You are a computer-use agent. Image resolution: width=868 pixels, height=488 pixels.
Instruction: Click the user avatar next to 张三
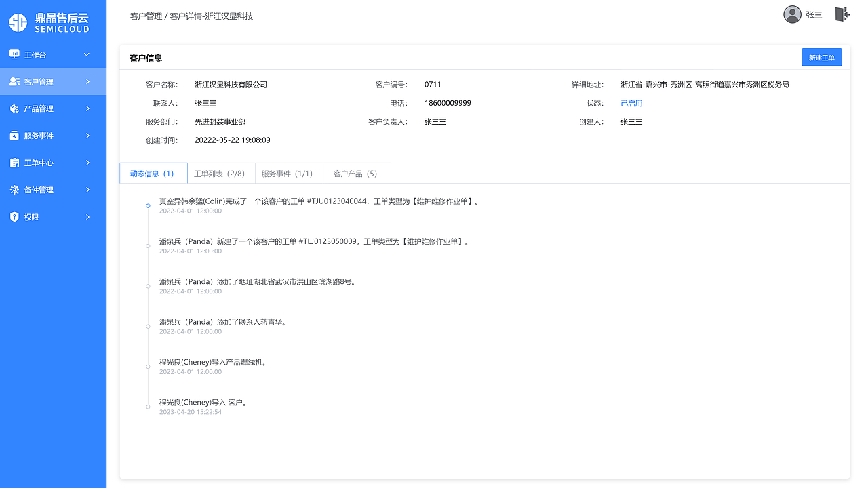click(x=792, y=14)
